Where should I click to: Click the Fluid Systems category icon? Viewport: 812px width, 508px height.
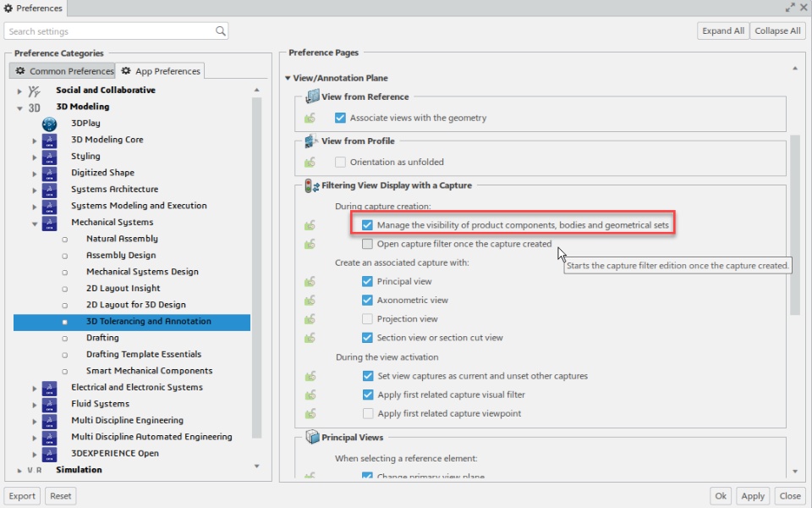point(49,404)
